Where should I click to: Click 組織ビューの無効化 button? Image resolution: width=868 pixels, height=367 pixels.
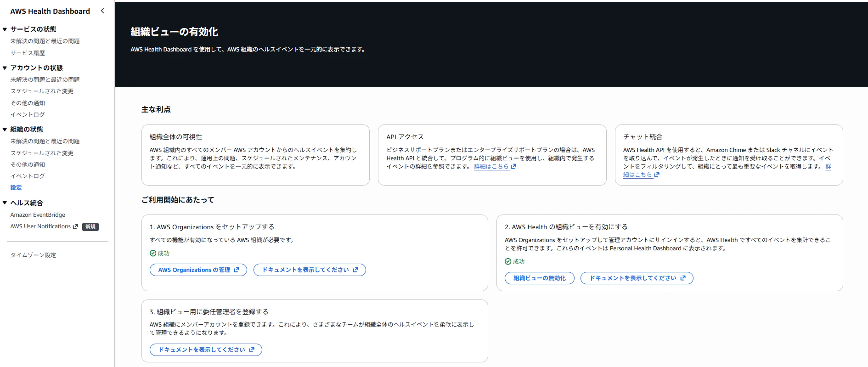tap(540, 278)
